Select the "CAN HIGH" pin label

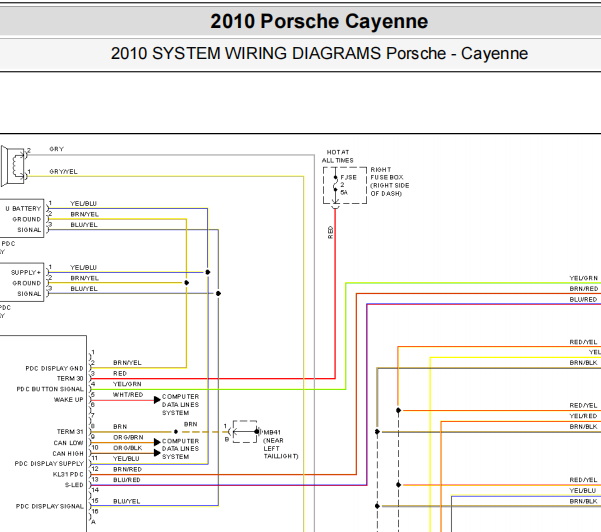click(68, 454)
